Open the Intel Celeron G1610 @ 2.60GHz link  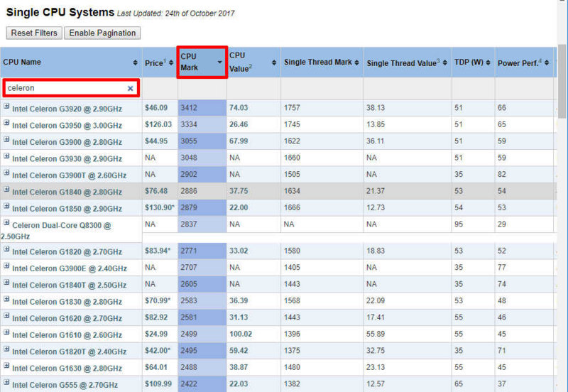tap(67, 335)
